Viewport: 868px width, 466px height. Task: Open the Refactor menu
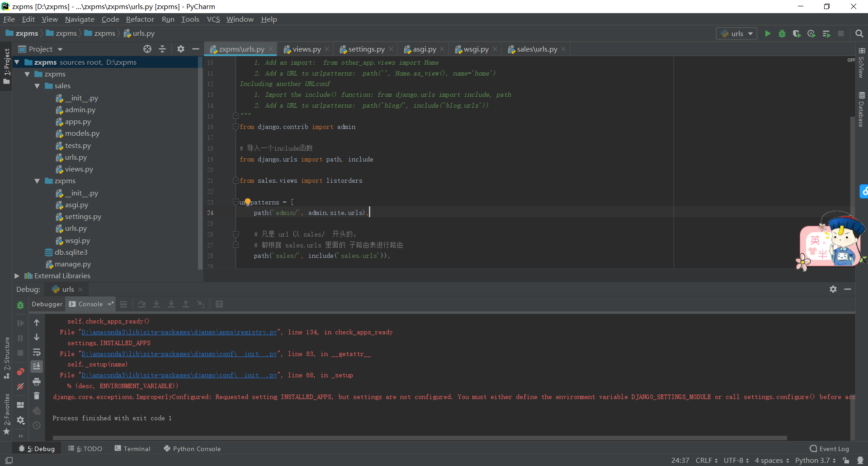140,19
